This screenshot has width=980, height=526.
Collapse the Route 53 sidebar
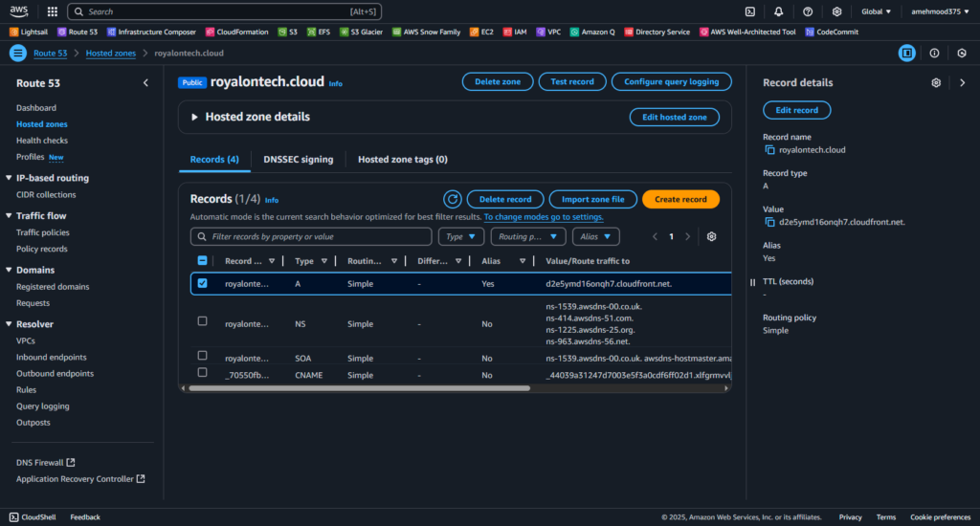(145, 83)
